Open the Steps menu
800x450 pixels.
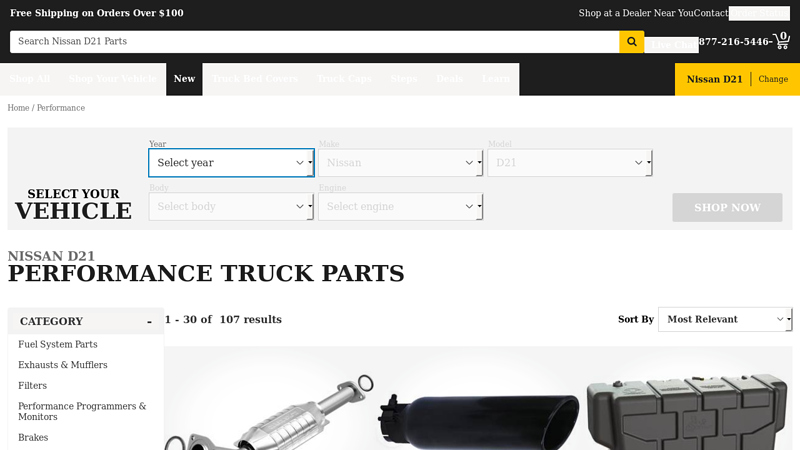[404, 79]
